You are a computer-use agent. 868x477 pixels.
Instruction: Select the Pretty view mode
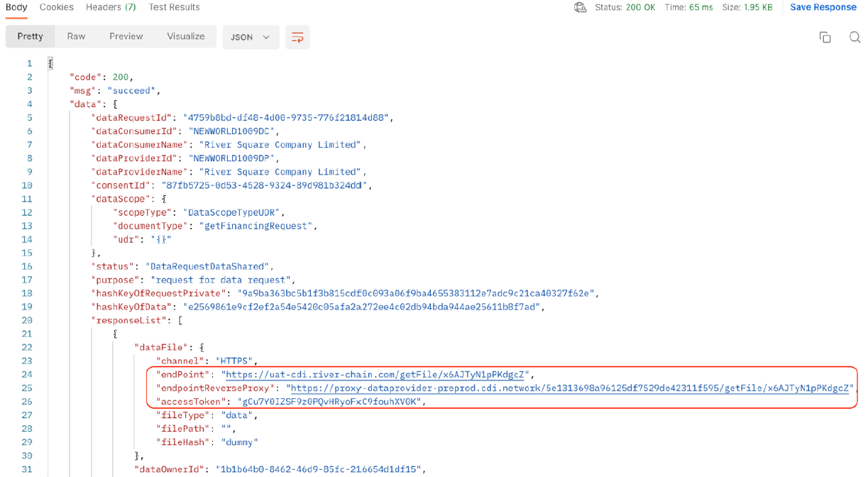click(x=31, y=37)
